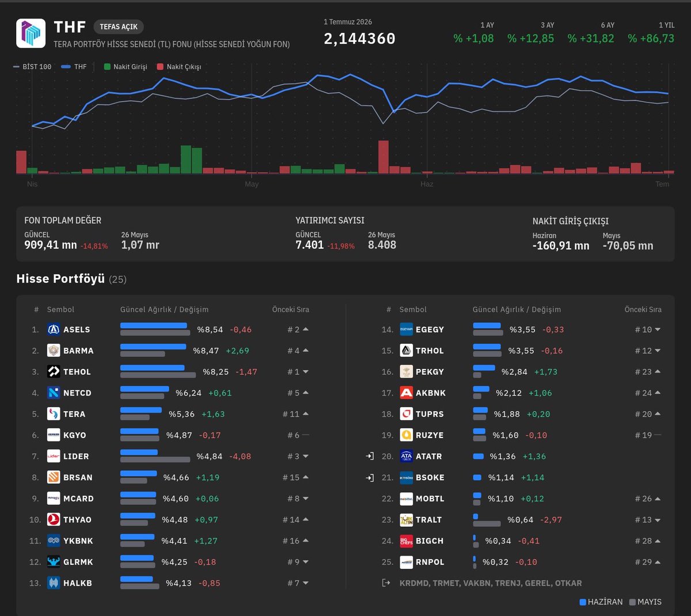Sort left table by Sembol column
Screen dimensions: 691x616
click(x=60, y=309)
